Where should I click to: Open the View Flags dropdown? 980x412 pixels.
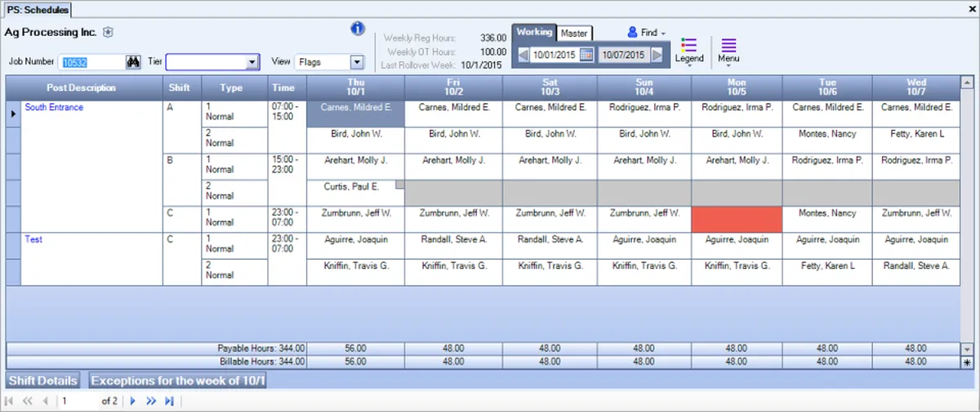click(356, 62)
